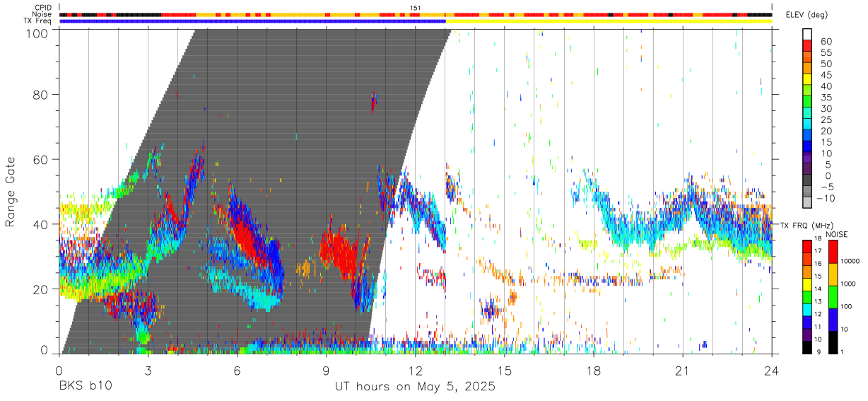Screen dimensions: 868x401
Task: Click the '6' UT hour tick label
Action: coord(237,370)
